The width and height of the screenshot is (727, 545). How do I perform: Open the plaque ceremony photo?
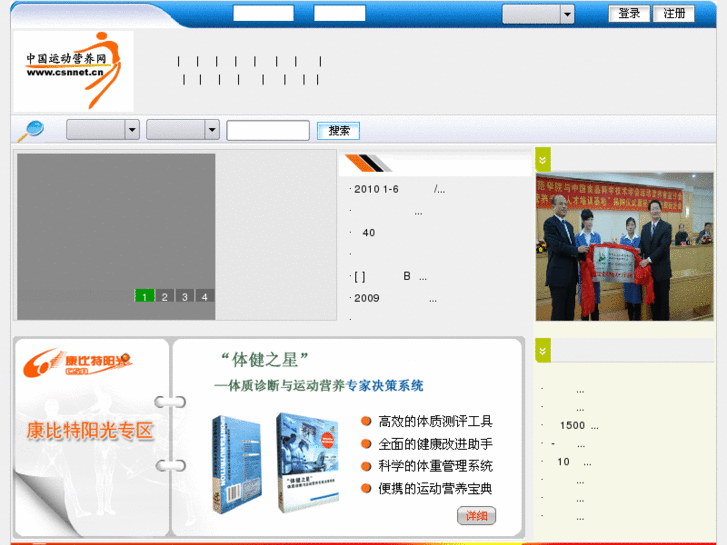point(625,247)
